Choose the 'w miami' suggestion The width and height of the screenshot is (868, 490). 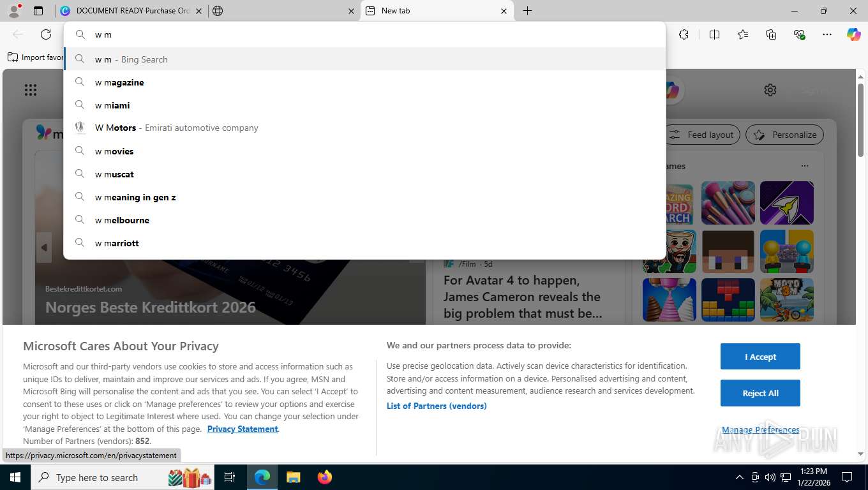pyautogui.click(x=365, y=105)
